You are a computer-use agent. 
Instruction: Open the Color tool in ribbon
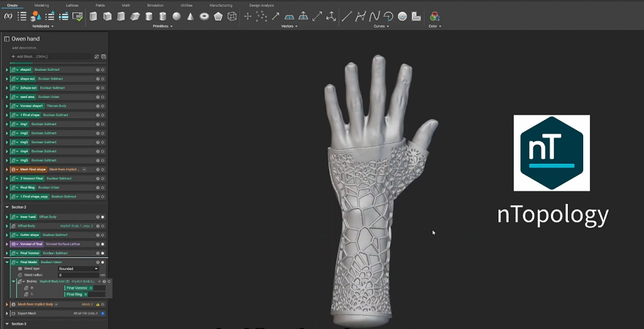pyautogui.click(x=435, y=16)
